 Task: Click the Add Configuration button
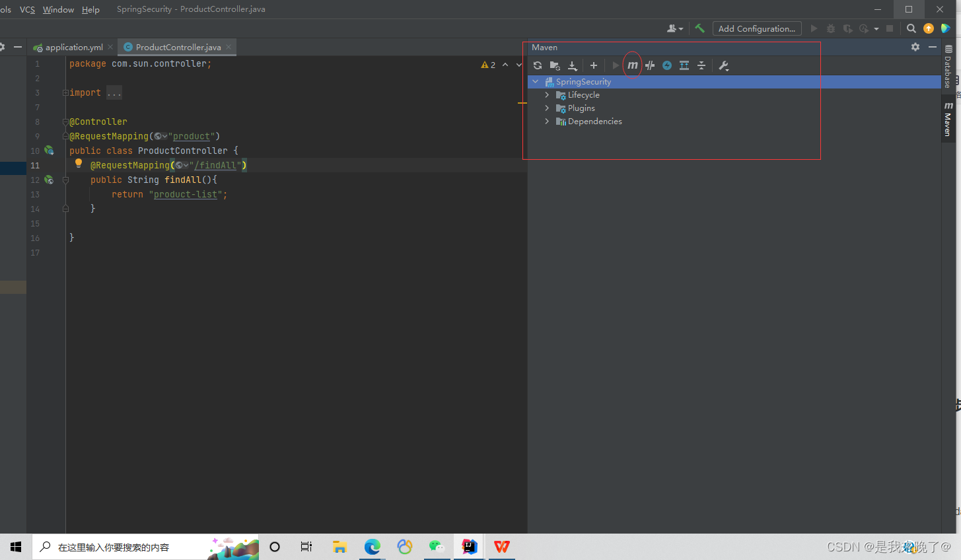(x=757, y=28)
